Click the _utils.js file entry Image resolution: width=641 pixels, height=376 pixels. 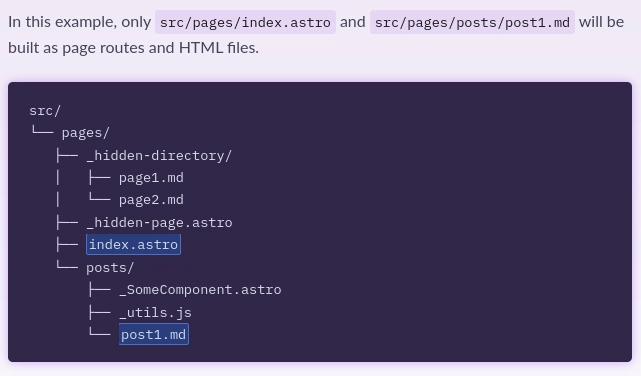click(155, 313)
